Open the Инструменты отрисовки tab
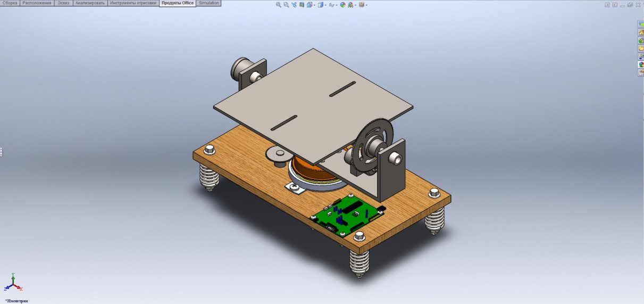 tap(133, 3)
